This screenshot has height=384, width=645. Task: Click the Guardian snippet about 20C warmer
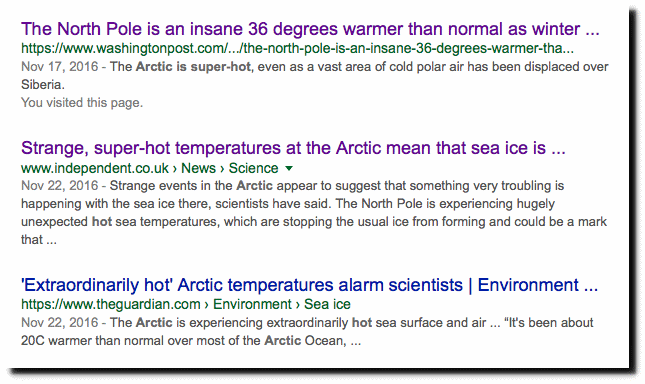click(x=307, y=332)
